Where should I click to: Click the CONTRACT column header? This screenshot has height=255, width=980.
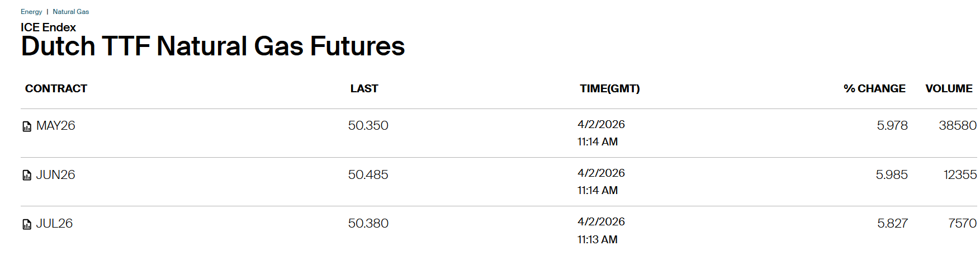[56, 88]
